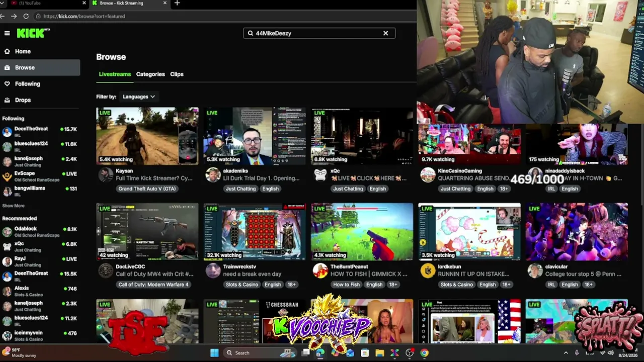Click Odablock avatar in Recommended
Screen dimensions: 644x362
(7, 232)
